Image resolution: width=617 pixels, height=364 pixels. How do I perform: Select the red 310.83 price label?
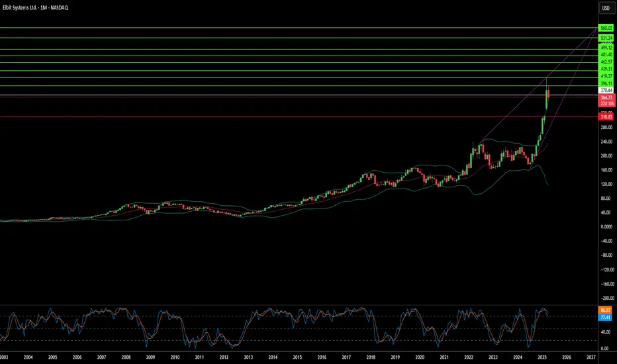click(x=606, y=117)
